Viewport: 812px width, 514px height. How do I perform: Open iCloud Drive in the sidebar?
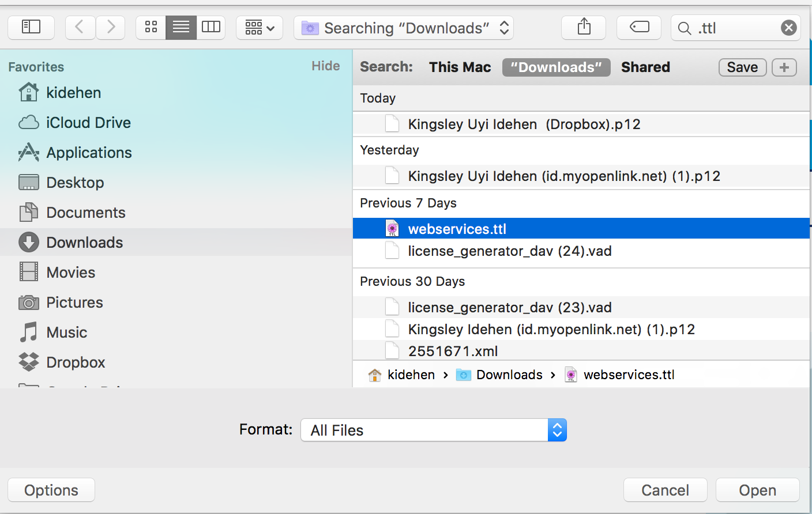click(176, 123)
